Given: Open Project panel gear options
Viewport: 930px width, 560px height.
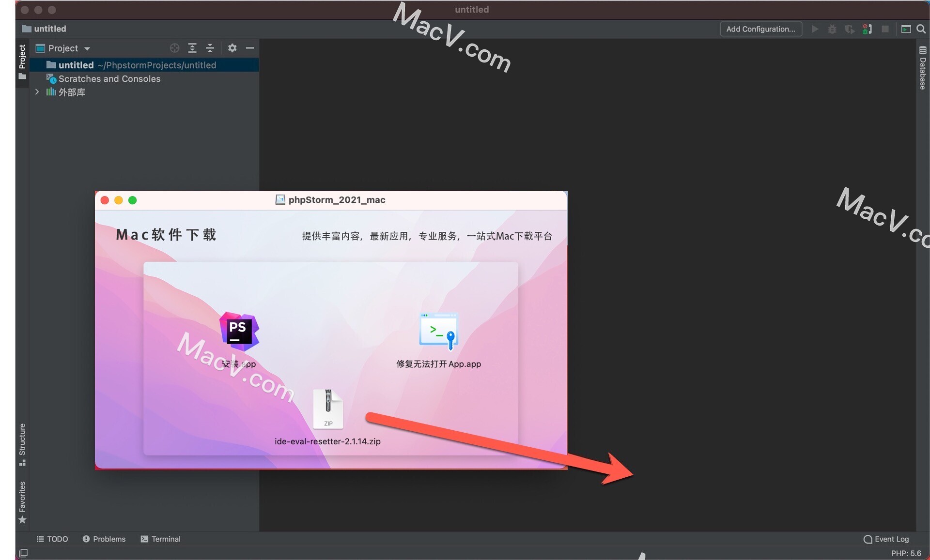Looking at the screenshot, I should tap(232, 48).
